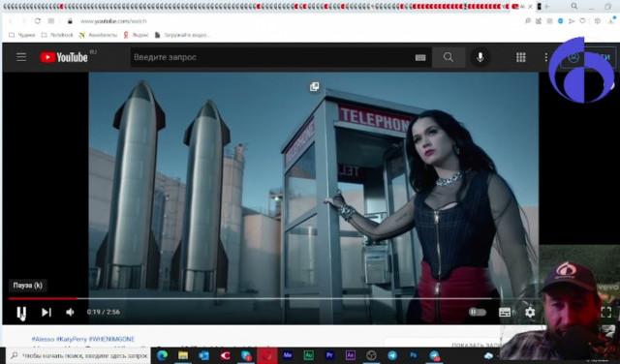The height and width of the screenshot is (364, 620).
Task: Open the YouTube apps grid
Action: [x=521, y=57]
